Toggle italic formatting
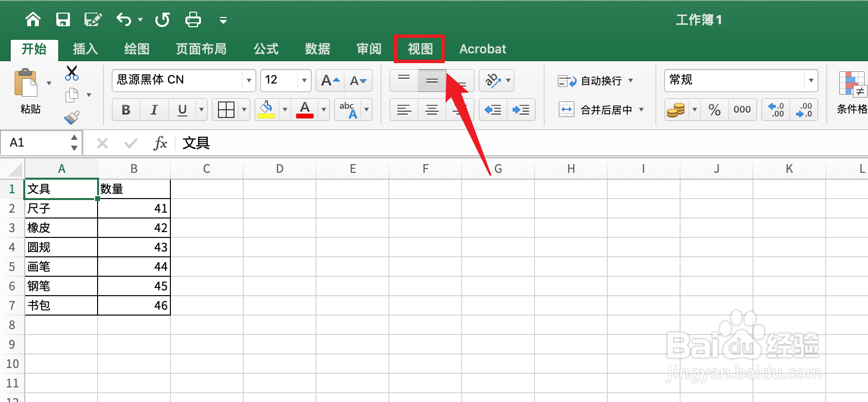 tap(154, 110)
